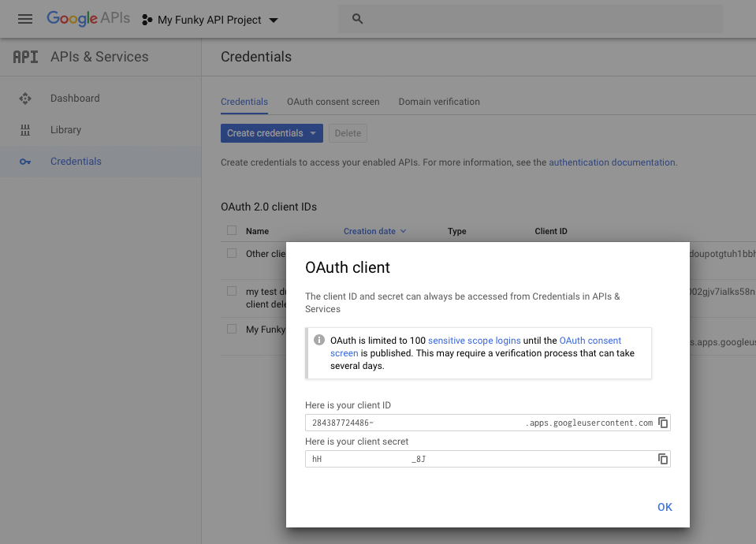
Task: Expand the Create credentials dropdown
Action: (x=272, y=133)
